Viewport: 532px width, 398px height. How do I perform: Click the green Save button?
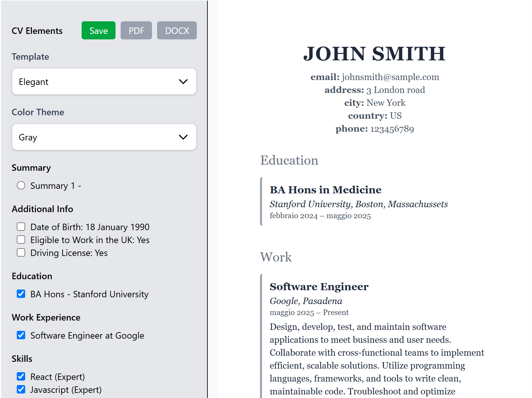(98, 30)
